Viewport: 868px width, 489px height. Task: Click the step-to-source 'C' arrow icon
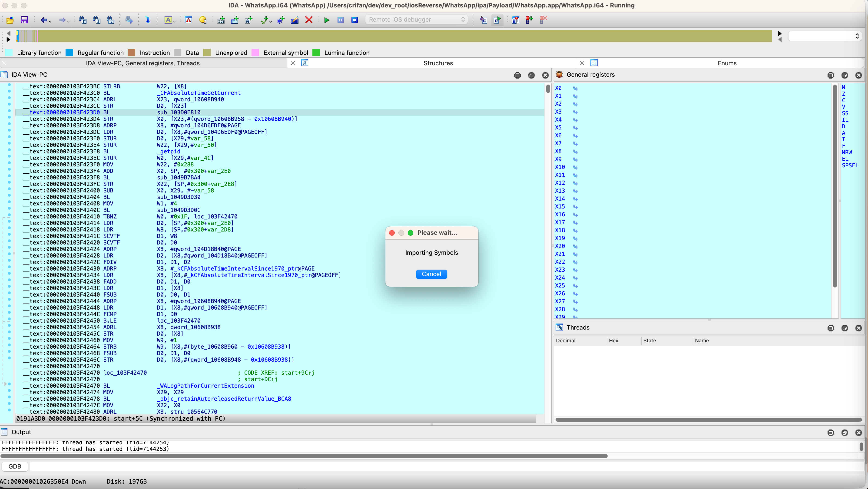coord(483,20)
